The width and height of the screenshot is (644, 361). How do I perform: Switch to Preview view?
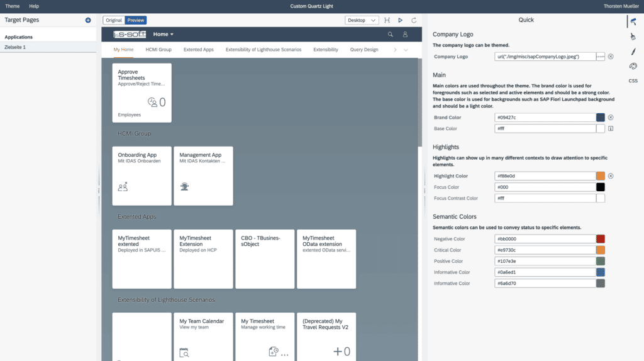tap(136, 20)
